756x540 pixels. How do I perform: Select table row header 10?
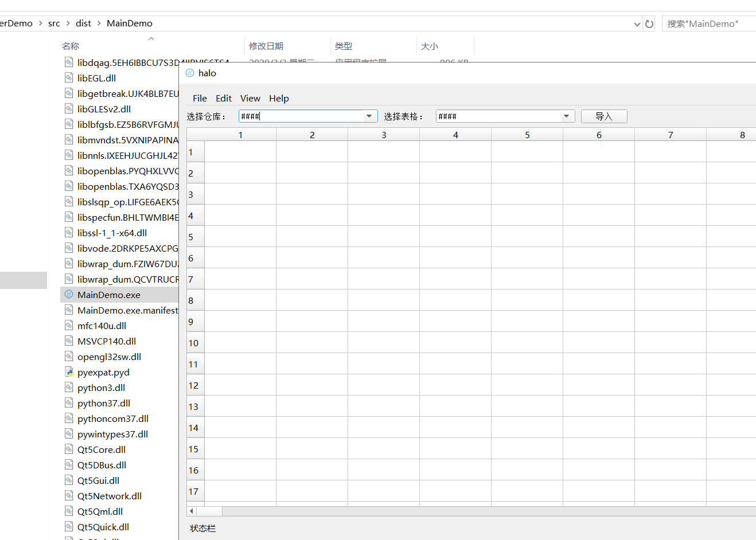[x=196, y=343]
